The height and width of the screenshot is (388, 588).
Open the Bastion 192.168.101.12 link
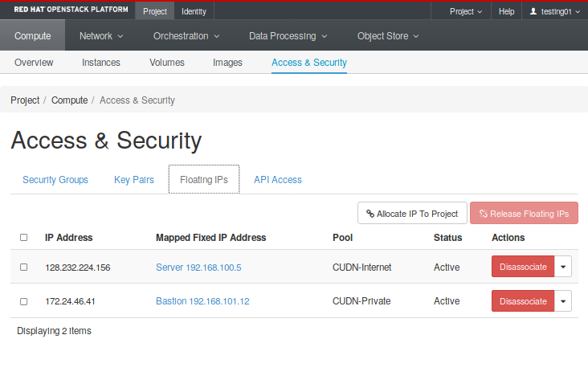(x=202, y=301)
